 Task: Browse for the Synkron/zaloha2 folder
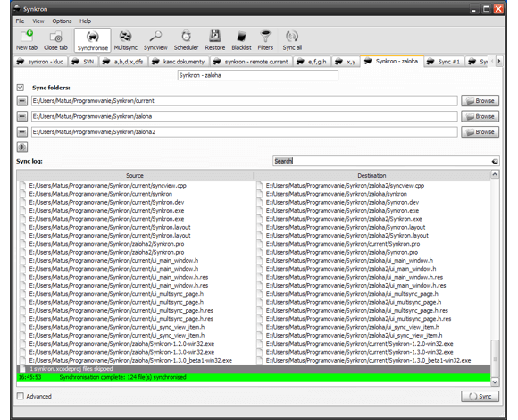480,132
